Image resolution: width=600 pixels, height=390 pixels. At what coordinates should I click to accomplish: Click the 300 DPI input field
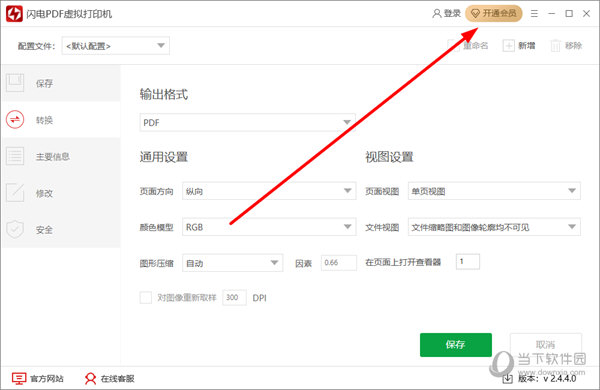(x=234, y=297)
